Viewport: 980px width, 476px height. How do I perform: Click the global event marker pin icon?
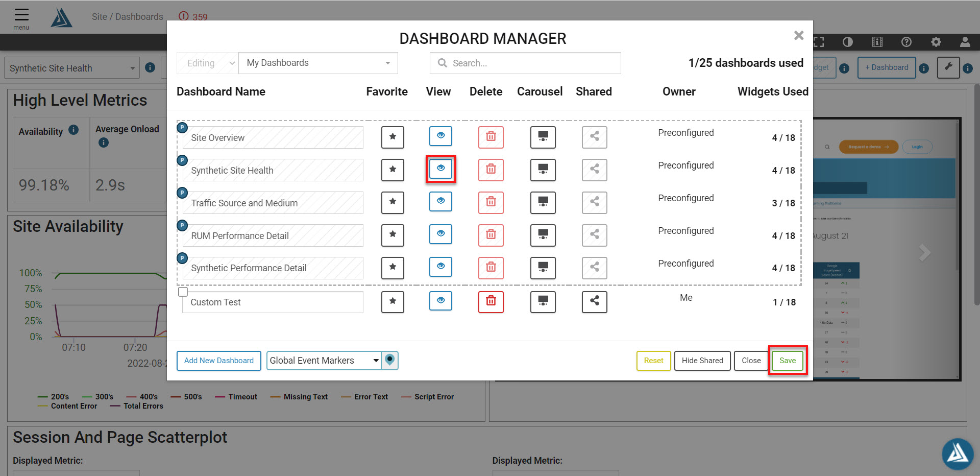pos(390,360)
